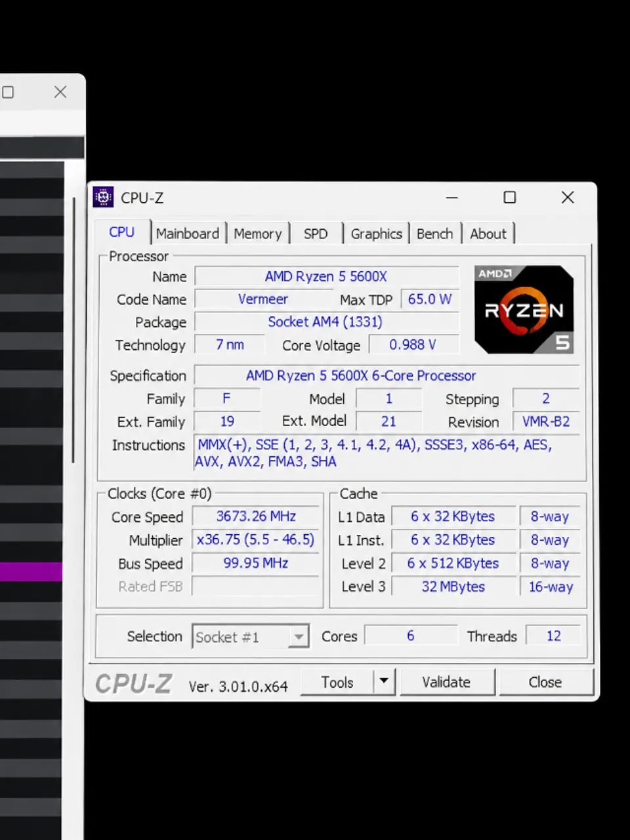Click the Bus Speed value '99.95 MHz'
630x840 pixels.
[x=255, y=563]
